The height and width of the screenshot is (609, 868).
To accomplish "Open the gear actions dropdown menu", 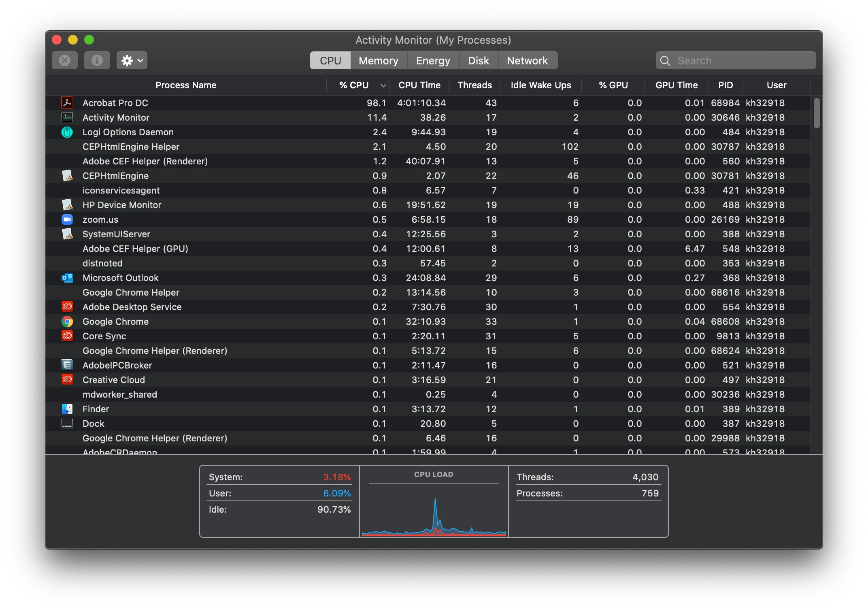I will point(132,61).
